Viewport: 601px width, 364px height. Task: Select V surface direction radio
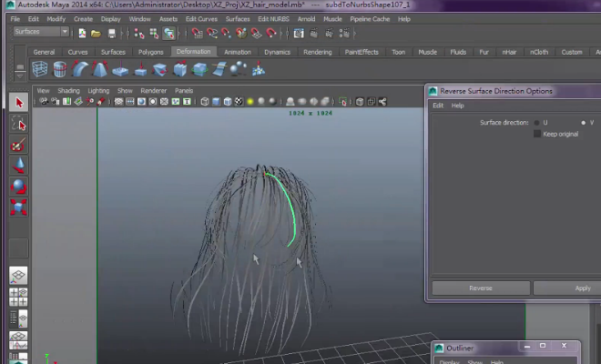pos(584,123)
